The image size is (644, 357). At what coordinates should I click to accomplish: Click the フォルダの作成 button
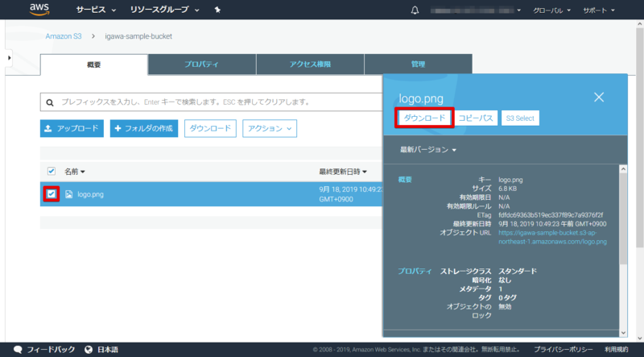point(144,128)
